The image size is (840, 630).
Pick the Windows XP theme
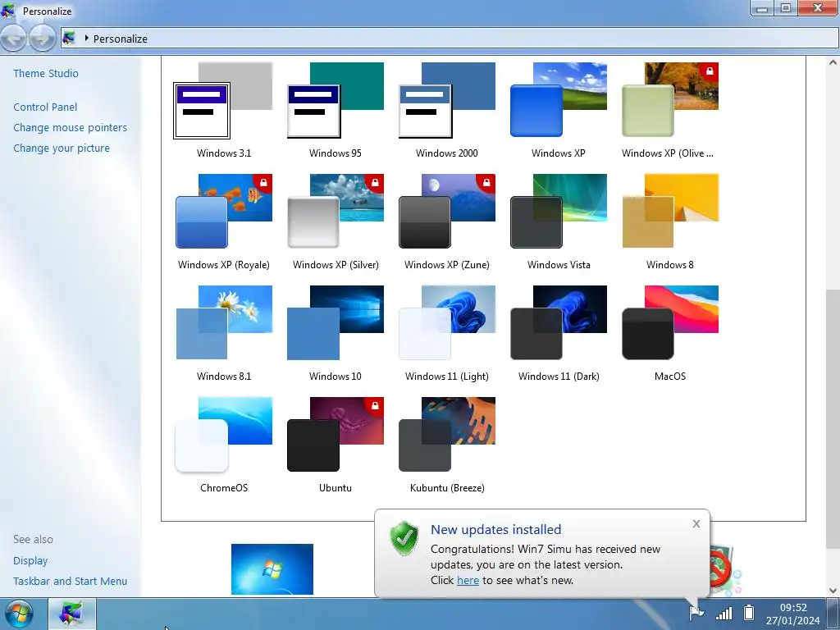(558, 110)
